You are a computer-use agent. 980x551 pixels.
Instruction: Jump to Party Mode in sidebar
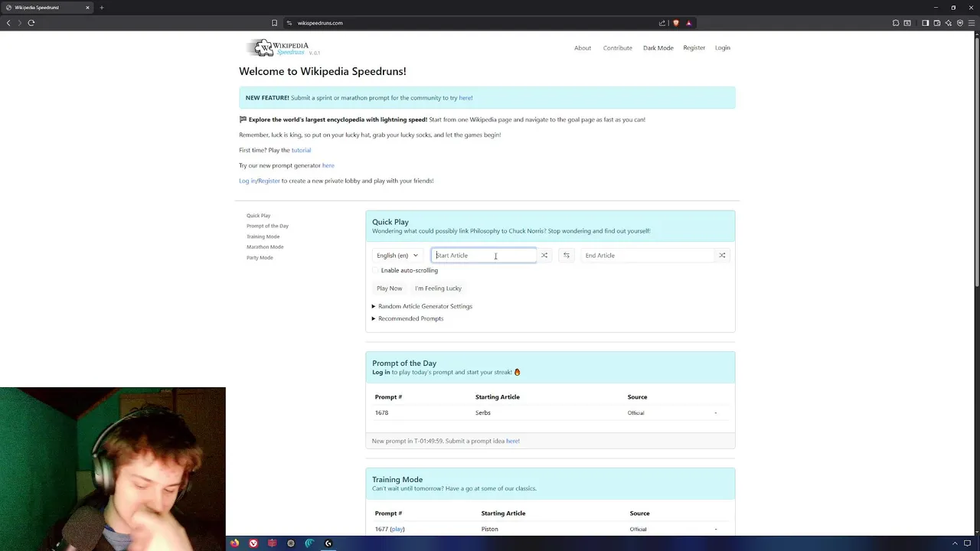[260, 258]
